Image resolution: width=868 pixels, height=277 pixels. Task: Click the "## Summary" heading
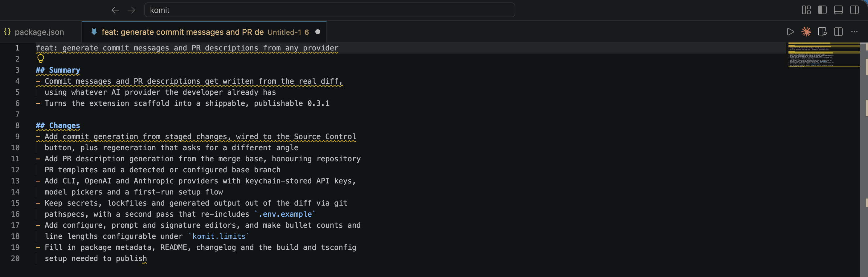coord(58,70)
